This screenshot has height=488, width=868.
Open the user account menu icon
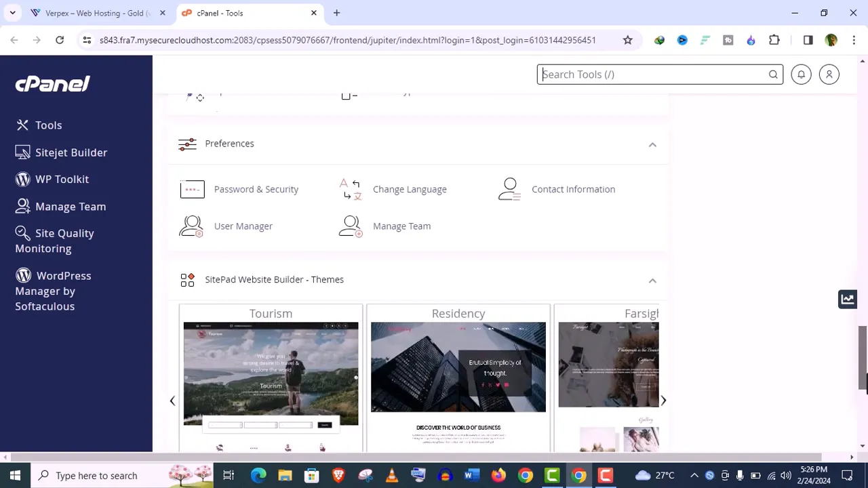[x=829, y=75]
